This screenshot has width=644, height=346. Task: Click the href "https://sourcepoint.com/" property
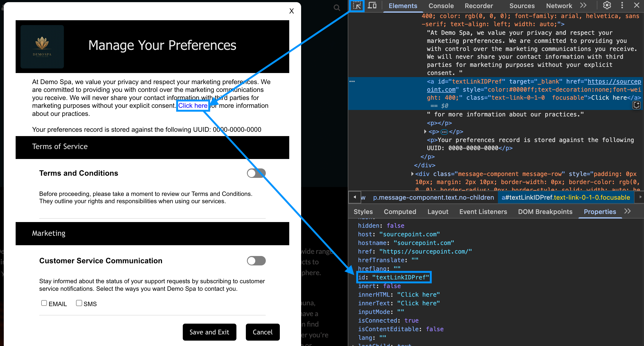click(x=415, y=251)
